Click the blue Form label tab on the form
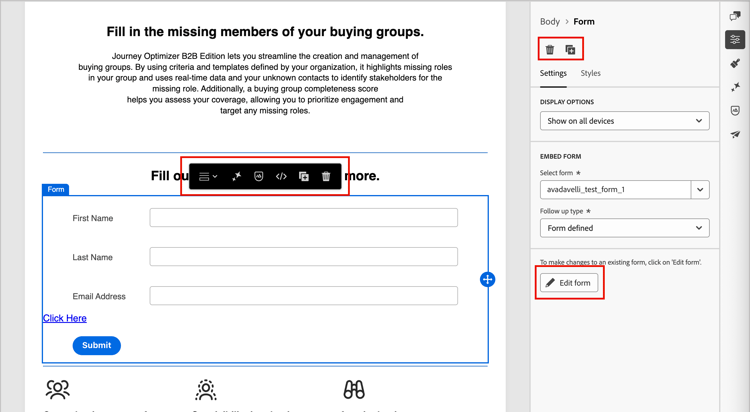The image size is (750, 412). point(56,189)
